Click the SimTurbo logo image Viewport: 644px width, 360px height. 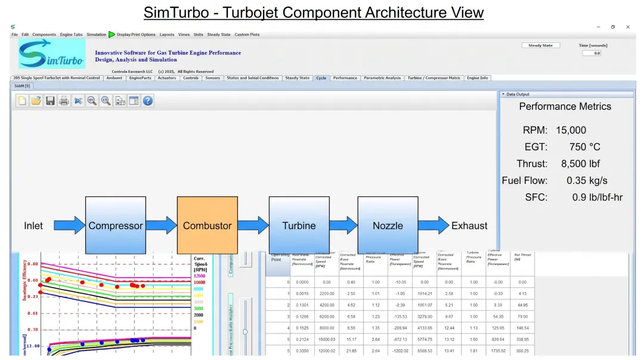click(52, 54)
